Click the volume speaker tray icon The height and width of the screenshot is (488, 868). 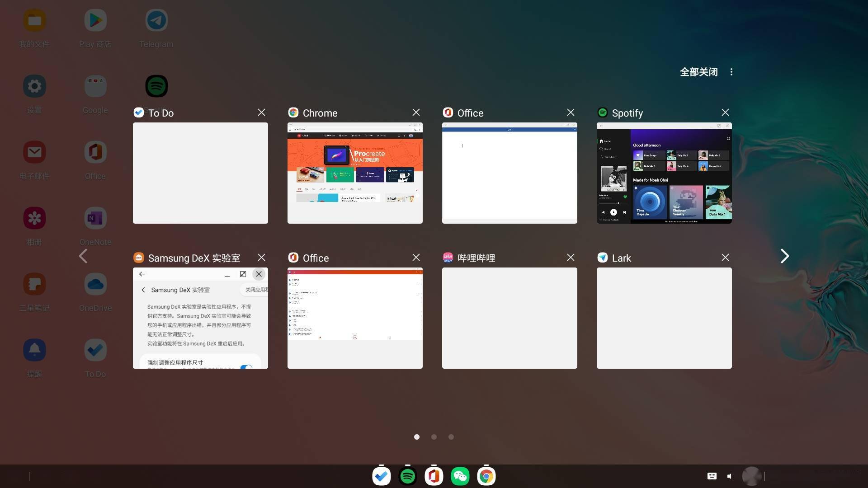729,476
